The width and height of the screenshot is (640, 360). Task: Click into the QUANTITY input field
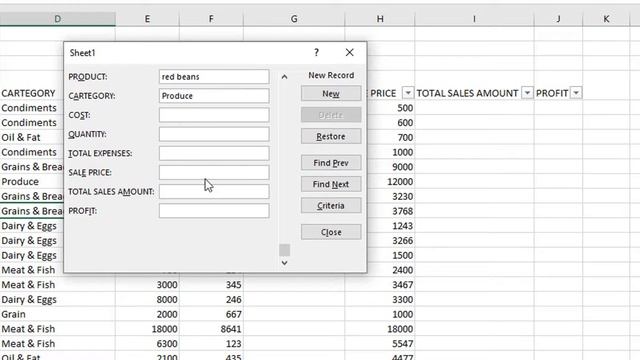pyautogui.click(x=214, y=134)
